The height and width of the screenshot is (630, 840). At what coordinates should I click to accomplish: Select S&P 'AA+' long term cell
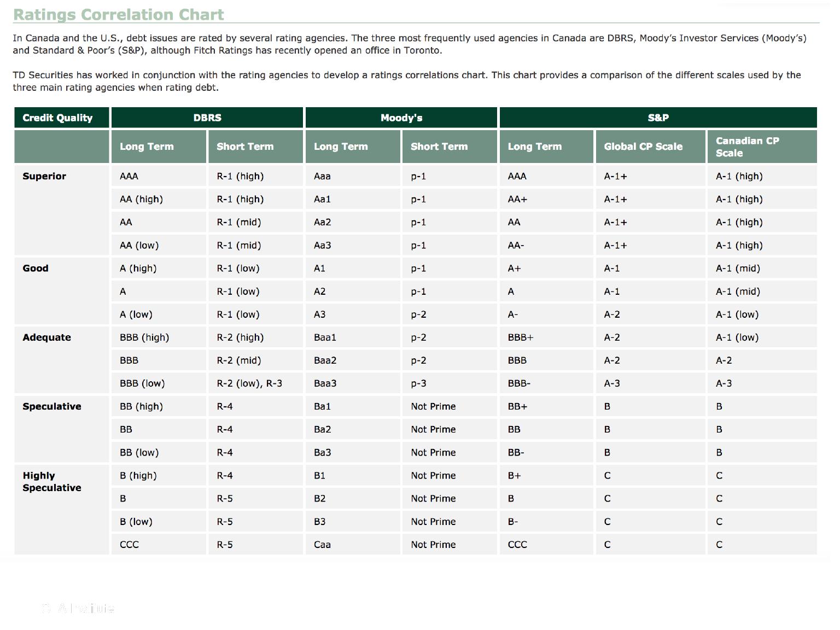(546, 199)
